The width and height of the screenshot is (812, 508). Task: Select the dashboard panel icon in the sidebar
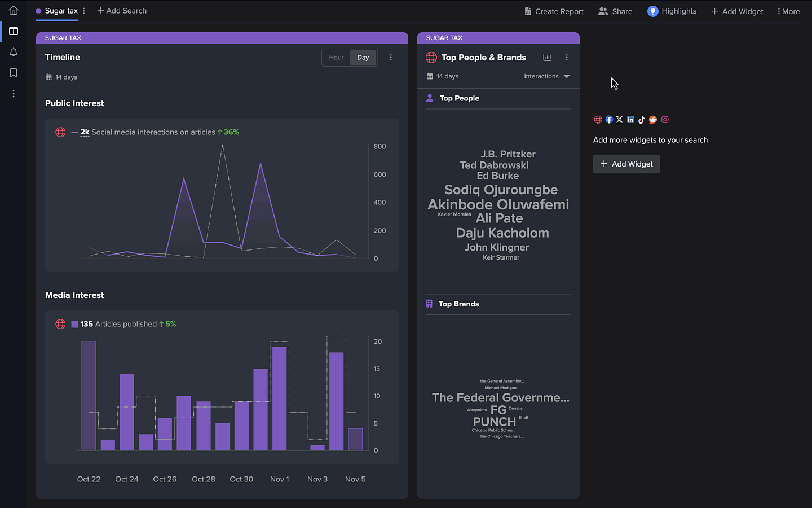click(x=13, y=31)
